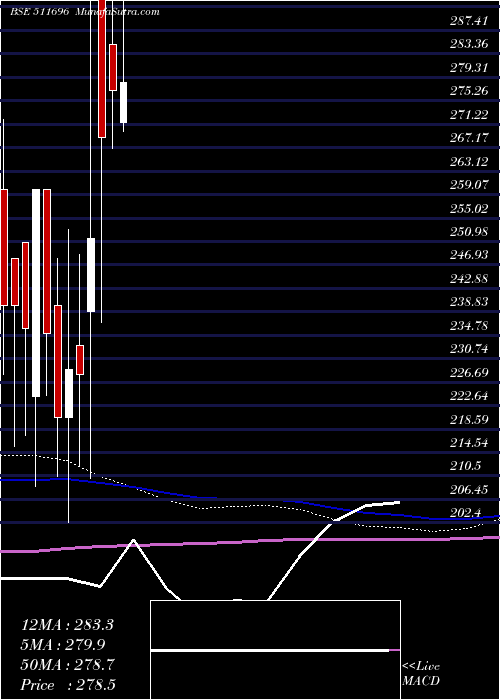Select the 222.64 price axis label

pos(468,396)
